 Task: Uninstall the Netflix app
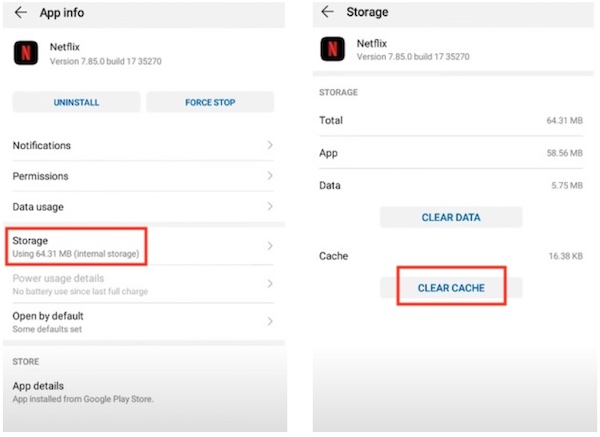pyautogui.click(x=77, y=102)
